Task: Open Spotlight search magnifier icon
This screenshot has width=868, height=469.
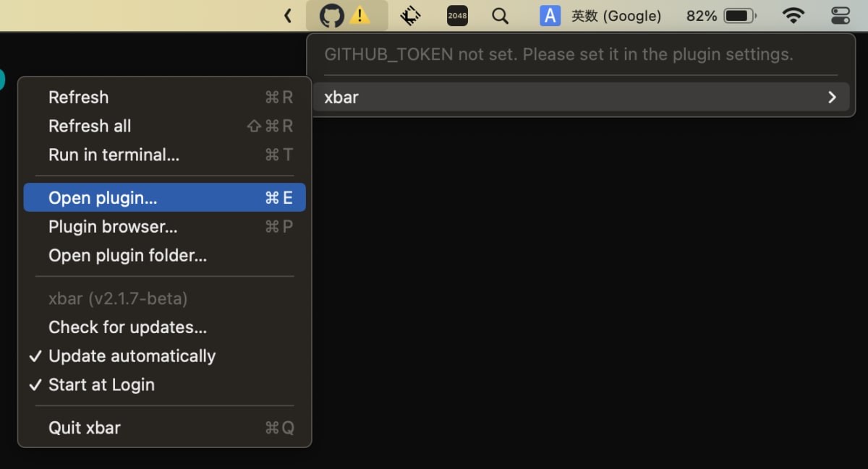Action: [x=500, y=15]
